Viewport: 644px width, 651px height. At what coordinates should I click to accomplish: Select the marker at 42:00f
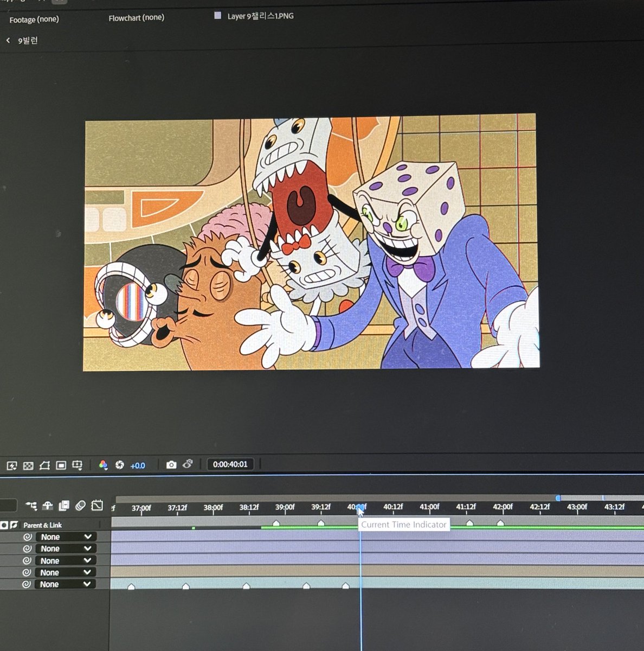point(500,523)
